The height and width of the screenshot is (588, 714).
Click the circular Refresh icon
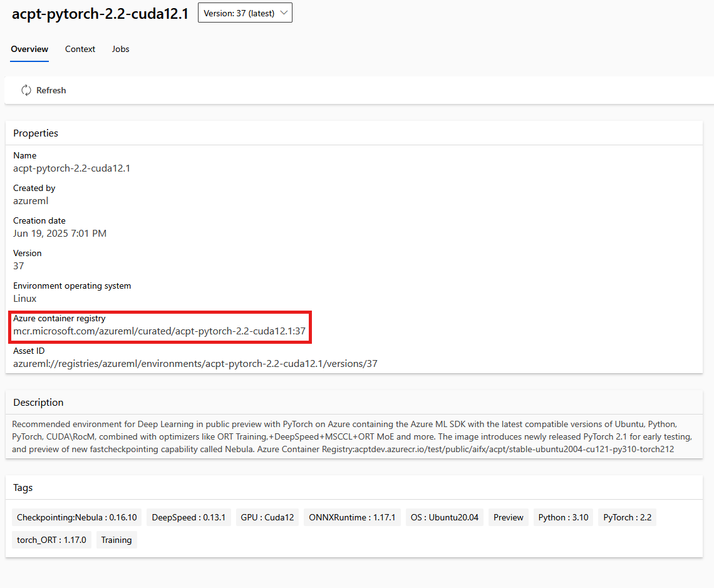[x=26, y=90]
